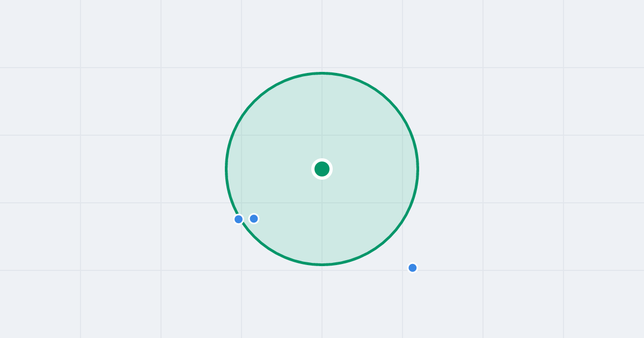Image resolution: width=644 pixels, height=338 pixels.
Task: Click the empty grid area right of the circle
Action: click(523, 169)
